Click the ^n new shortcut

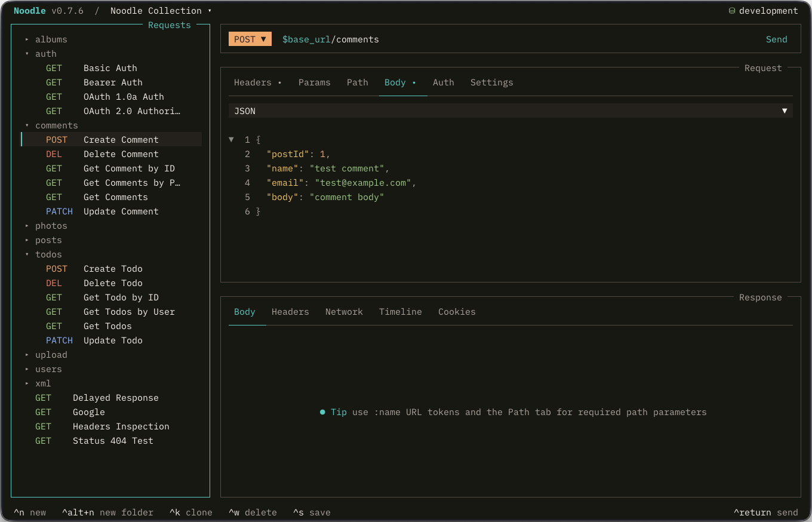pyautogui.click(x=30, y=512)
